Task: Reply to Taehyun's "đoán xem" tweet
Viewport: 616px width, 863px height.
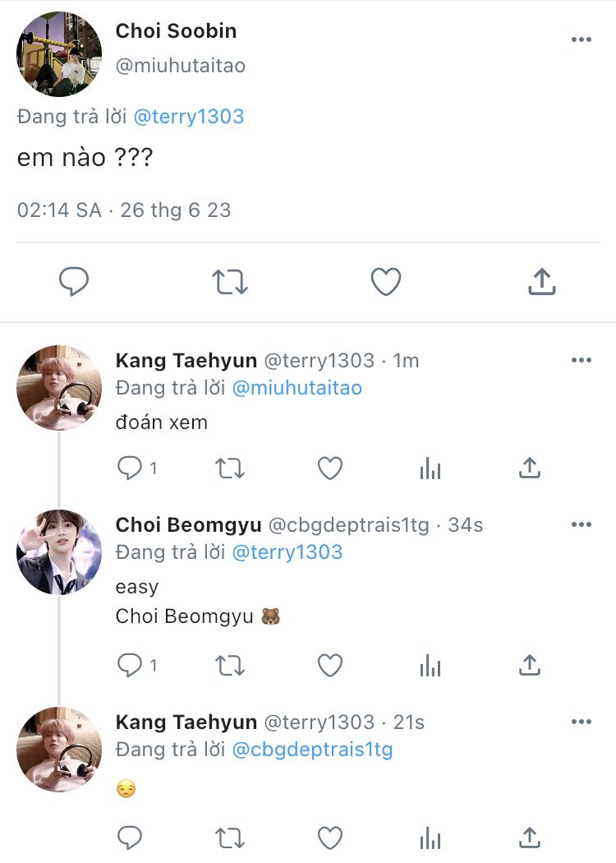Action: [x=130, y=468]
